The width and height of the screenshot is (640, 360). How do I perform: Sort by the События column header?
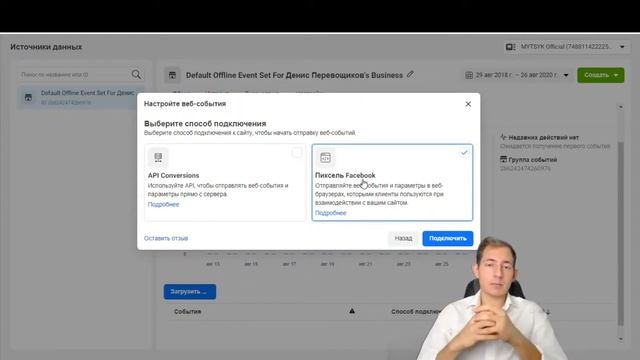click(188, 311)
